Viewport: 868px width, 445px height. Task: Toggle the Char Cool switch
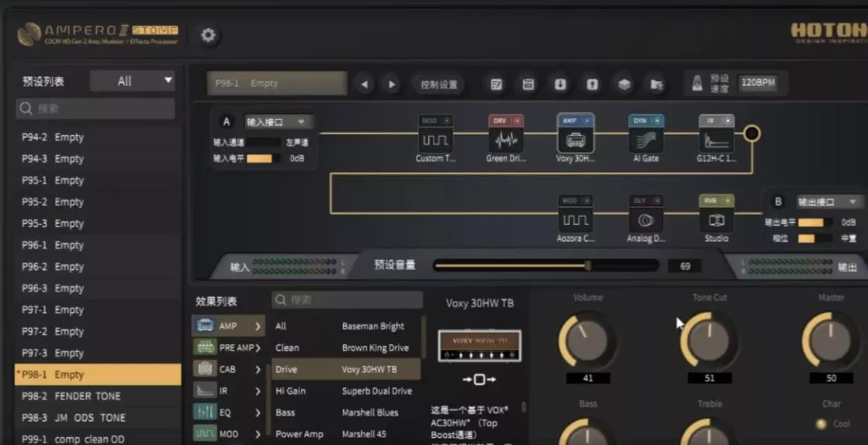point(821,424)
